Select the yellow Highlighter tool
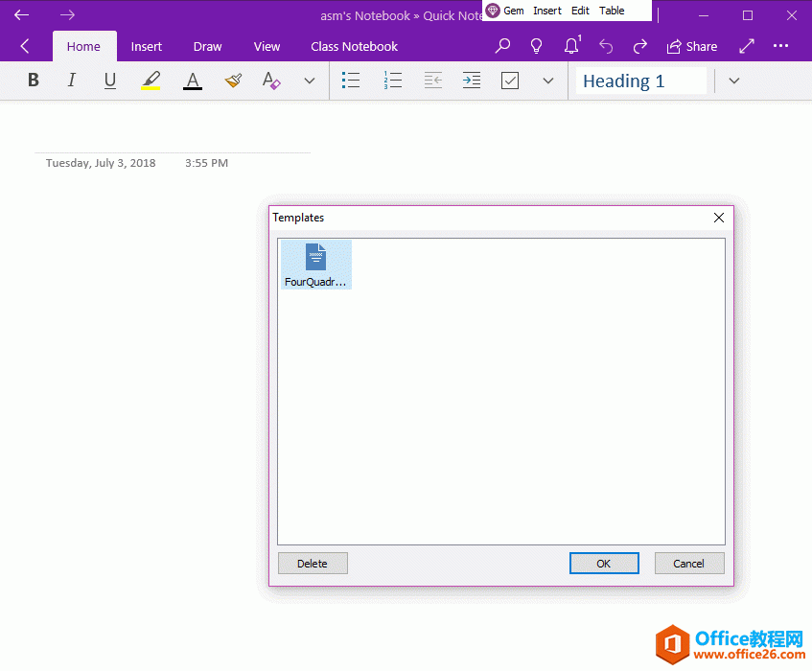Screen dimensions: 812x671 pos(151,80)
